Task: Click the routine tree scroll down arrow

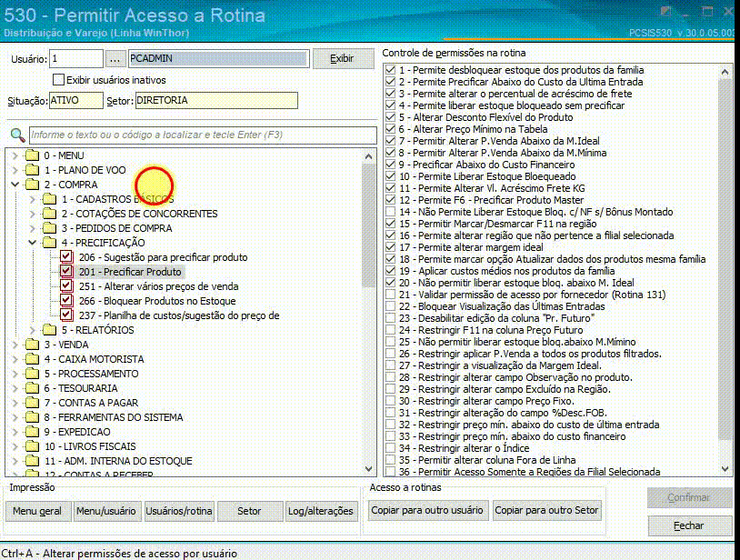Action: coord(369,469)
